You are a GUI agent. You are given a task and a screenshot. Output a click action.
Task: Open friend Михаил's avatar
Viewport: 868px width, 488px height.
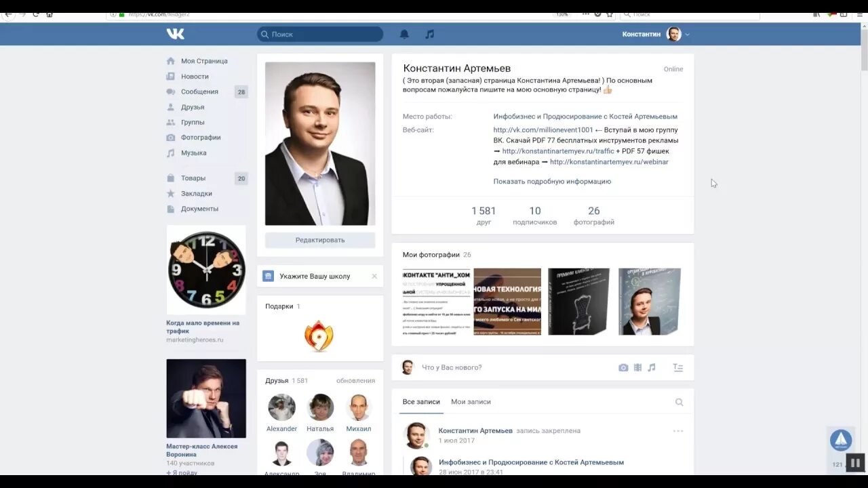click(x=358, y=407)
